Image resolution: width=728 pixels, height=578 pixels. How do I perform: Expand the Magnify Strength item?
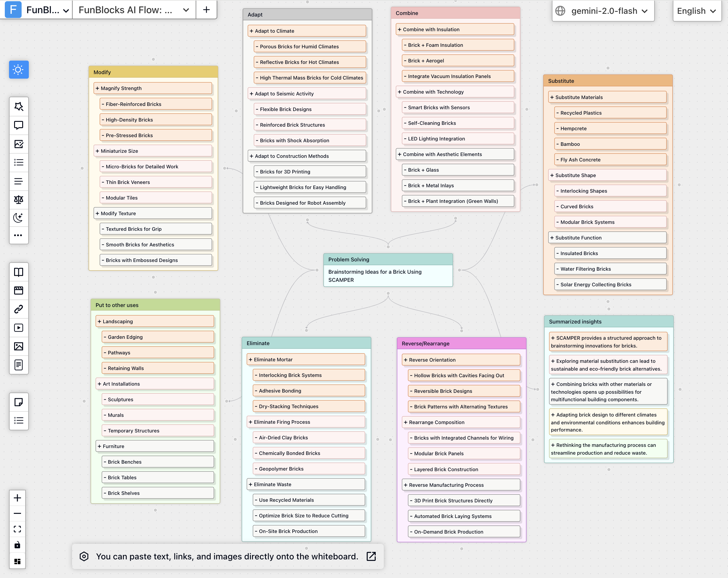point(153,88)
